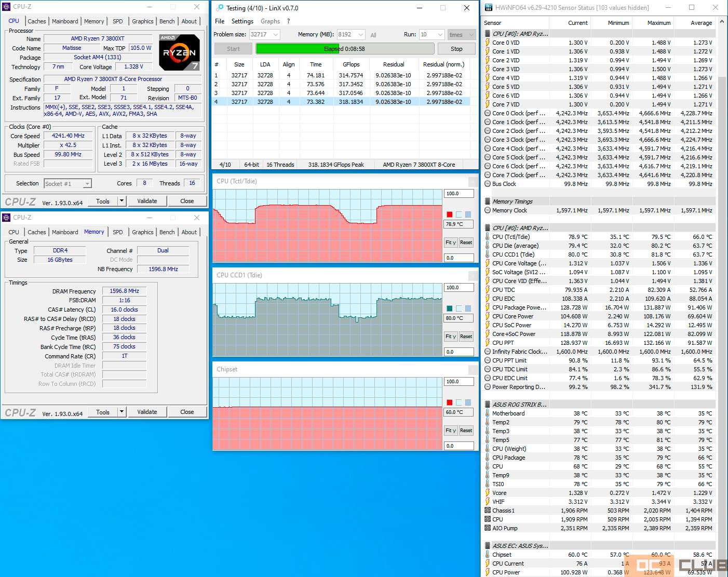Click the LinX app icon in the title bar
Viewport: 728px width, 577px height.
pyautogui.click(x=220, y=8)
